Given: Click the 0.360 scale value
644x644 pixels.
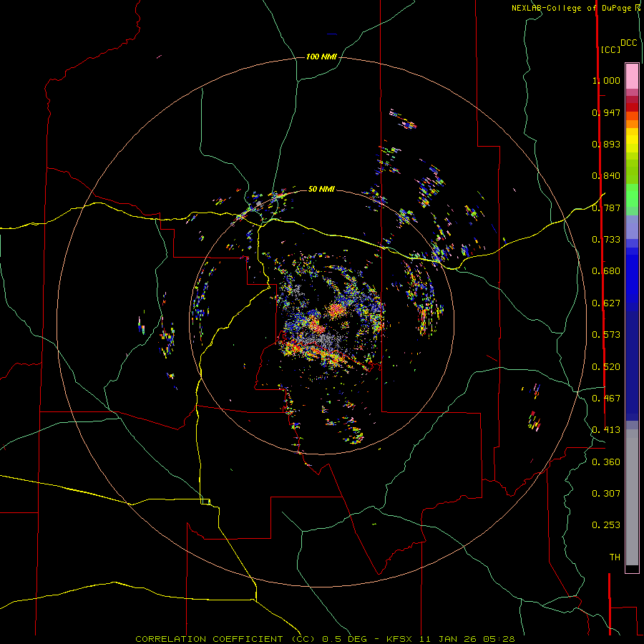Looking at the screenshot, I should [x=606, y=462].
